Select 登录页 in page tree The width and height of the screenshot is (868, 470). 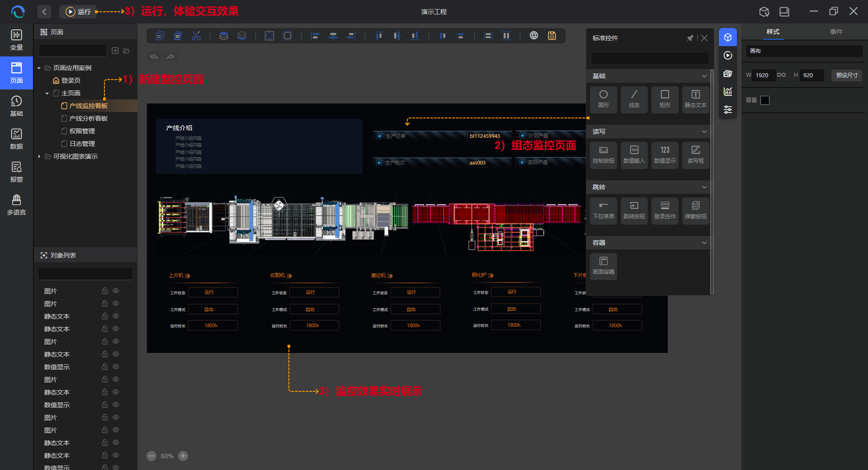point(71,80)
